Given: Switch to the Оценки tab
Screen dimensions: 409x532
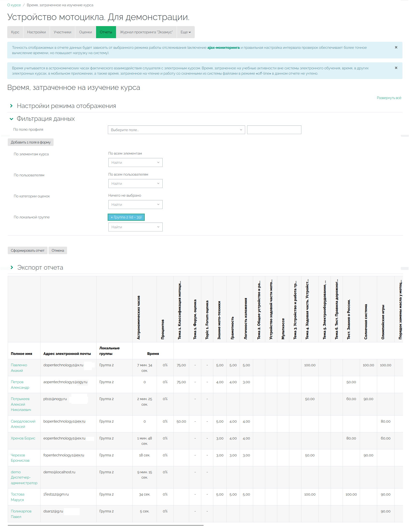Looking at the screenshot, I should [x=85, y=32].
